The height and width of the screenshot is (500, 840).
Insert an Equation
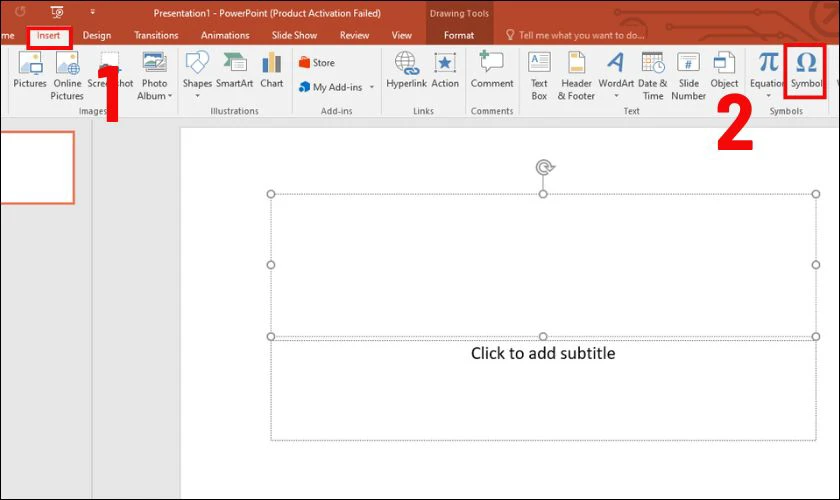coord(767,70)
